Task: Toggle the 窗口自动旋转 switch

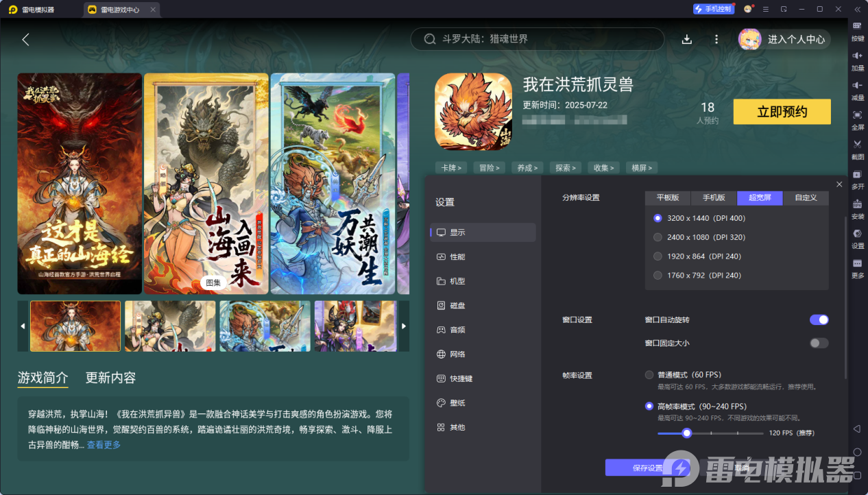Action: tap(819, 320)
